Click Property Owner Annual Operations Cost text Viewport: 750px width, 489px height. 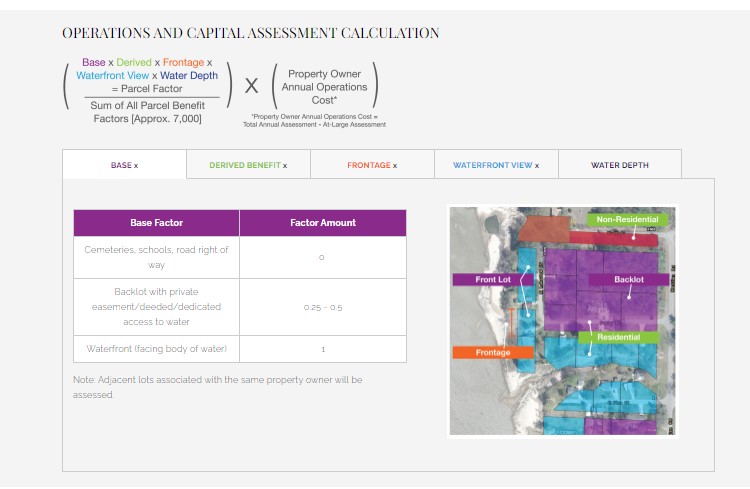click(x=327, y=87)
